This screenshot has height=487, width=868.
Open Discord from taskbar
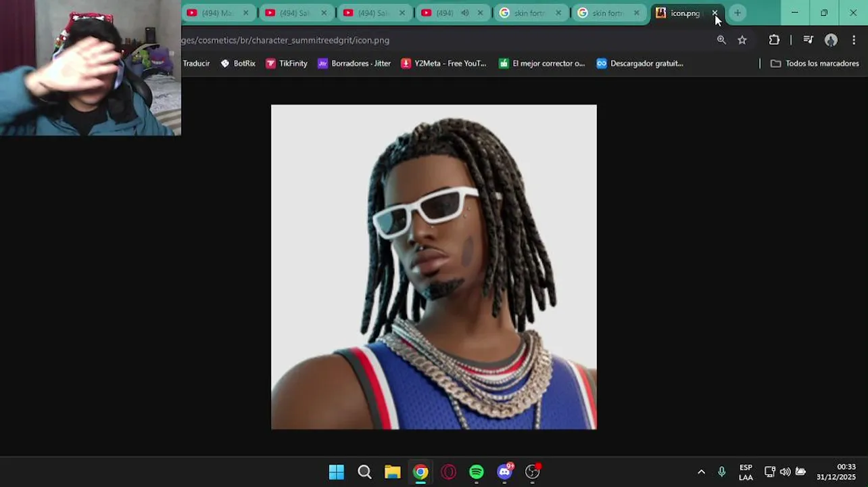coord(505,472)
